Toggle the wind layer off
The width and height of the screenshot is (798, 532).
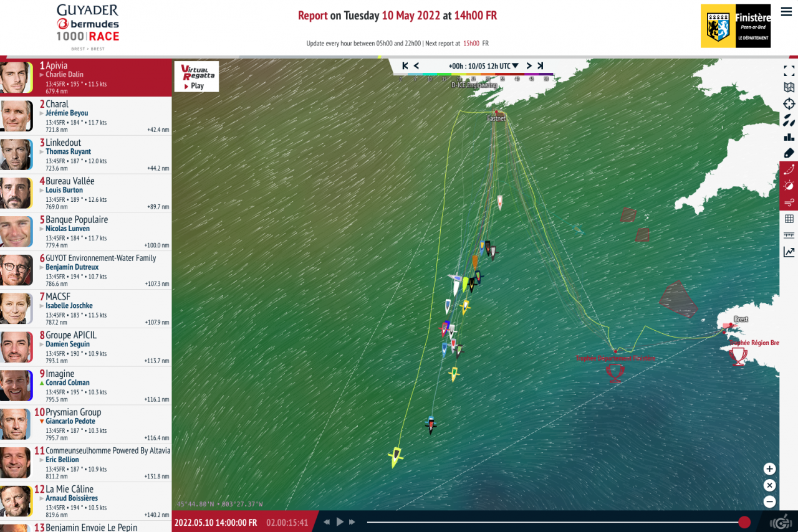(789, 202)
